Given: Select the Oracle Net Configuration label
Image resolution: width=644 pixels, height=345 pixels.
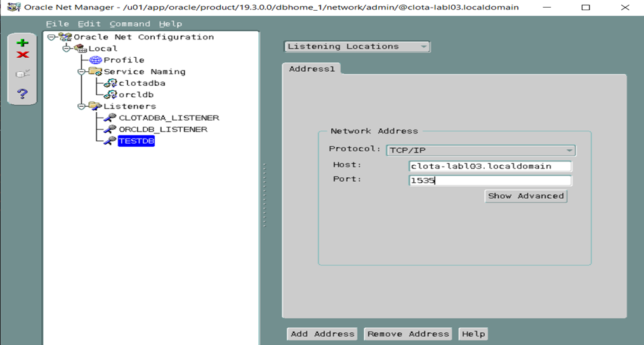Looking at the screenshot, I should click(x=144, y=37).
